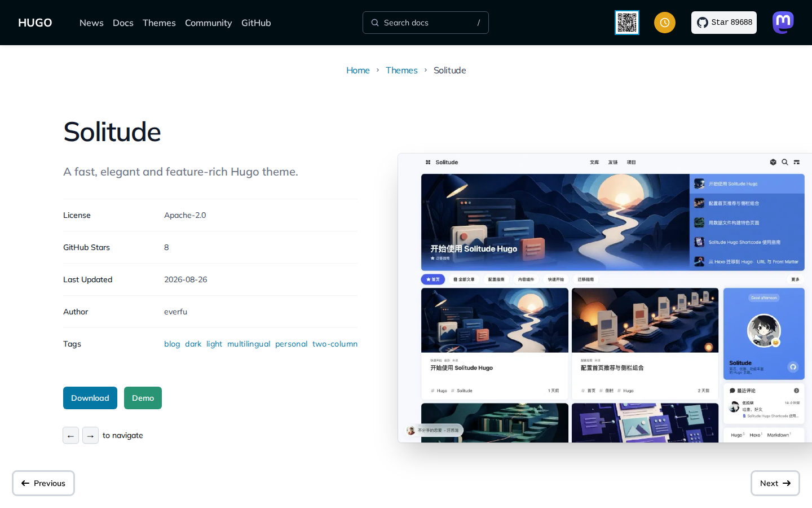Screen dimensions: 812x508
Task: Focus the Search docs field
Action: pos(426,23)
